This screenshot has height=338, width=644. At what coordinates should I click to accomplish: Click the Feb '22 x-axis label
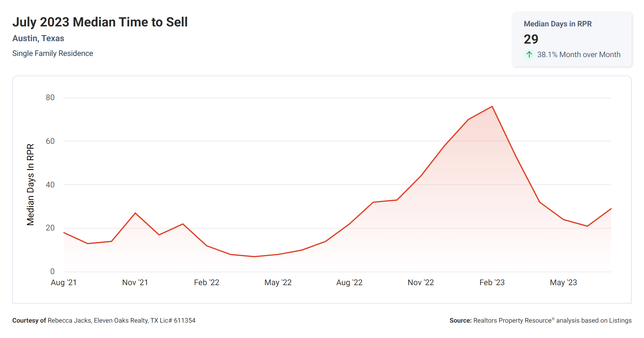click(x=206, y=282)
